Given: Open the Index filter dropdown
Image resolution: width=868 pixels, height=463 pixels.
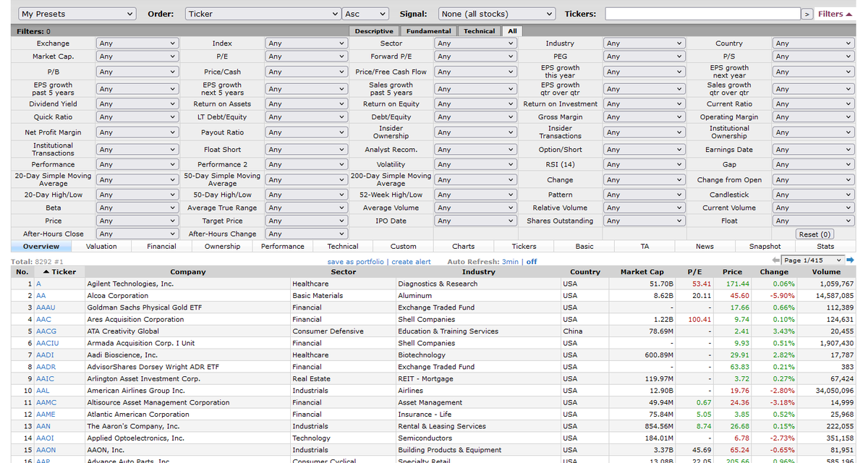Looking at the screenshot, I should point(306,43).
